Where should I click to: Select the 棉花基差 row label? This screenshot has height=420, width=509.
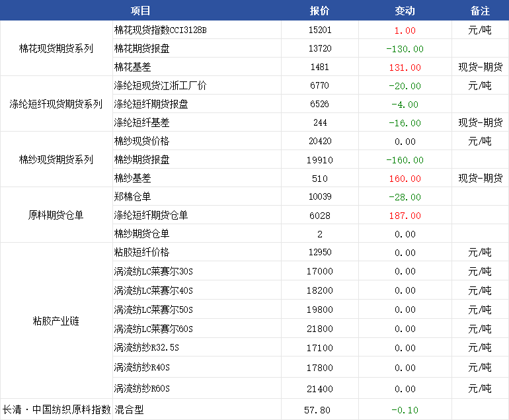click(132, 67)
